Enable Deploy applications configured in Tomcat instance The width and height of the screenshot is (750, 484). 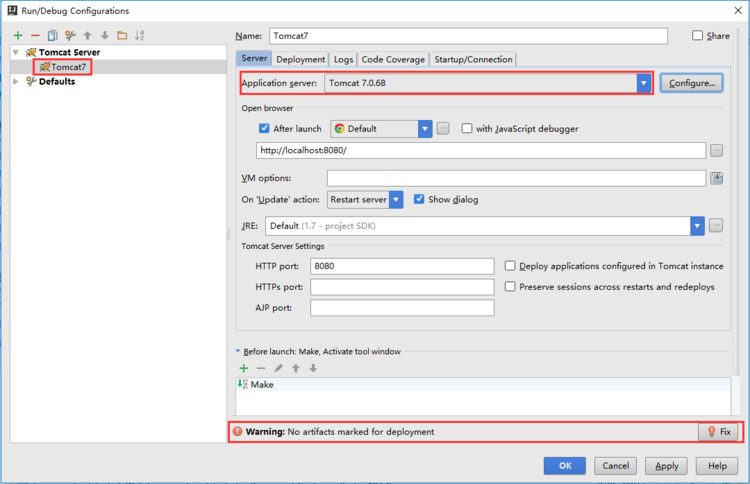(510, 265)
